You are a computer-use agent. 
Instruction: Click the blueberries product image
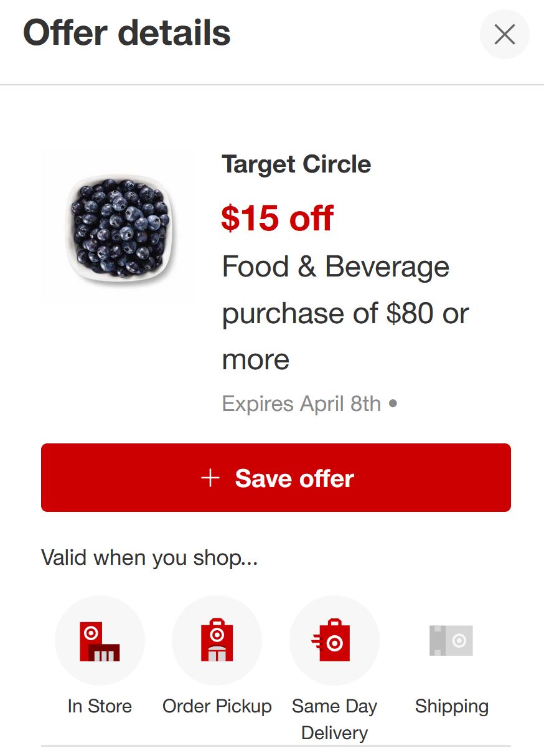click(118, 225)
